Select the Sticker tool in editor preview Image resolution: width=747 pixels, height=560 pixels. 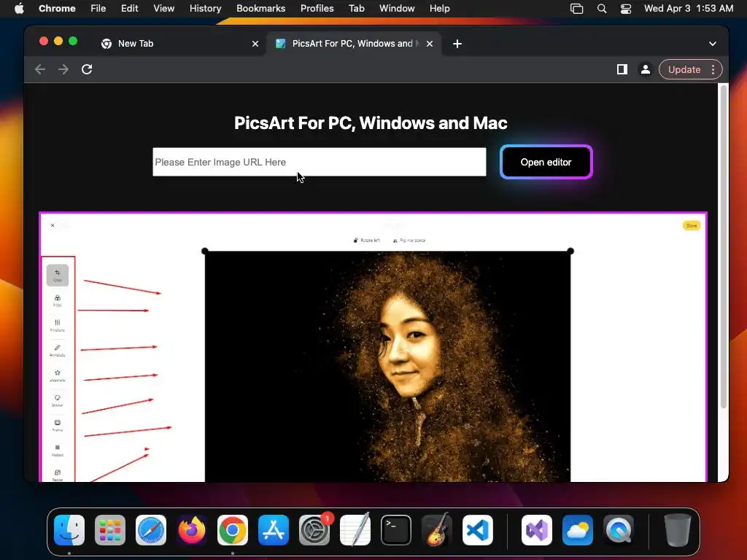(57, 400)
